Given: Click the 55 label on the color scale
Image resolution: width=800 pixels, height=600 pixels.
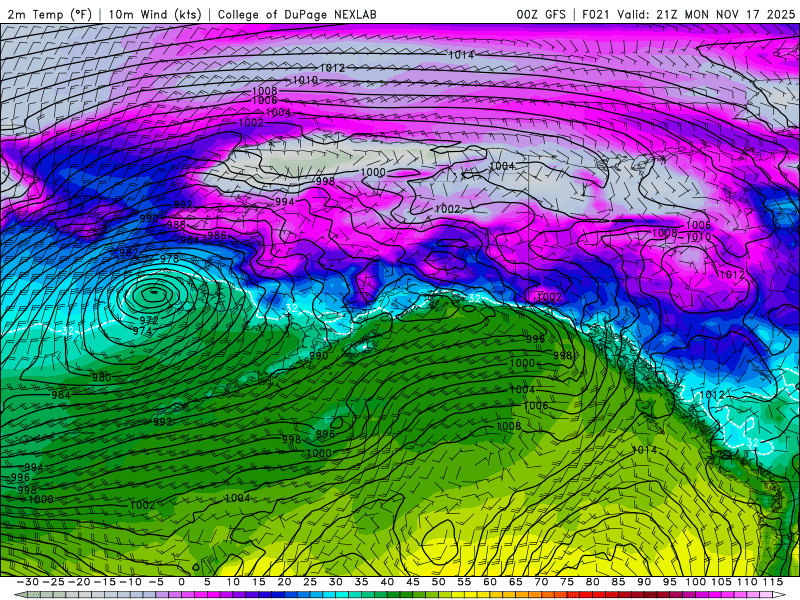Looking at the screenshot, I should (x=464, y=582).
